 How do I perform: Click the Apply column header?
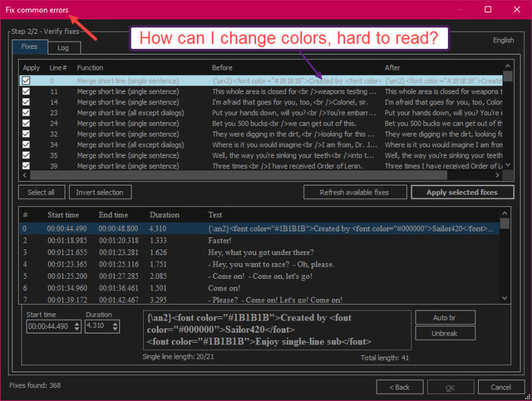[x=32, y=68]
